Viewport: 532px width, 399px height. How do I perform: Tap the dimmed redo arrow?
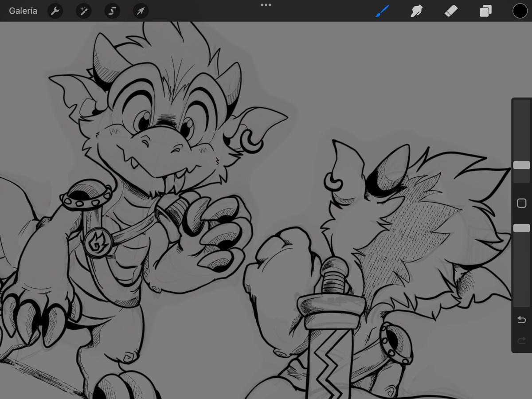click(x=521, y=340)
